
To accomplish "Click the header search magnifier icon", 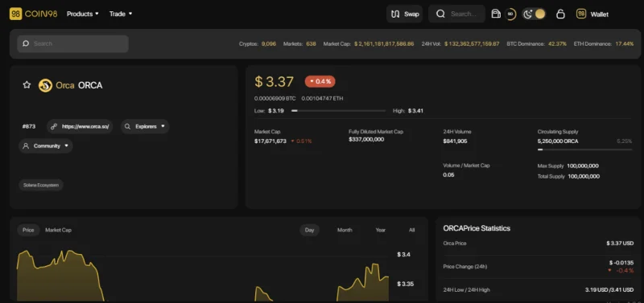I will (x=440, y=14).
